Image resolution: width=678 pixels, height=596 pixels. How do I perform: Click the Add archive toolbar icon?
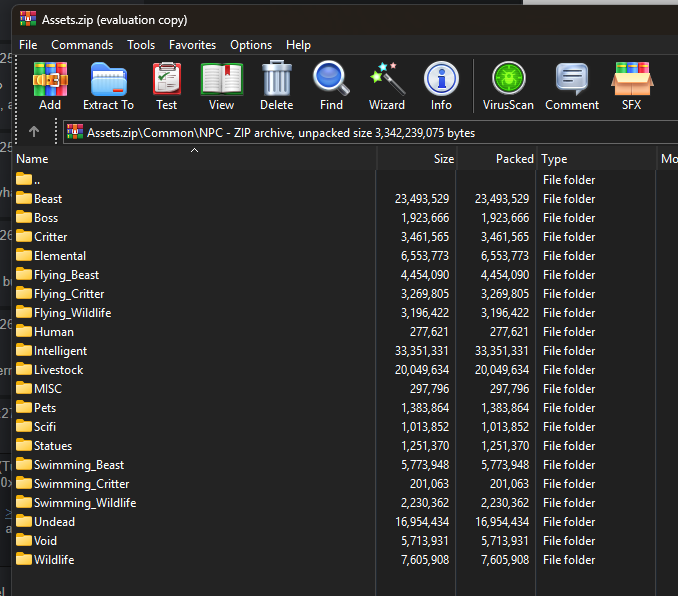click(50, 79)
